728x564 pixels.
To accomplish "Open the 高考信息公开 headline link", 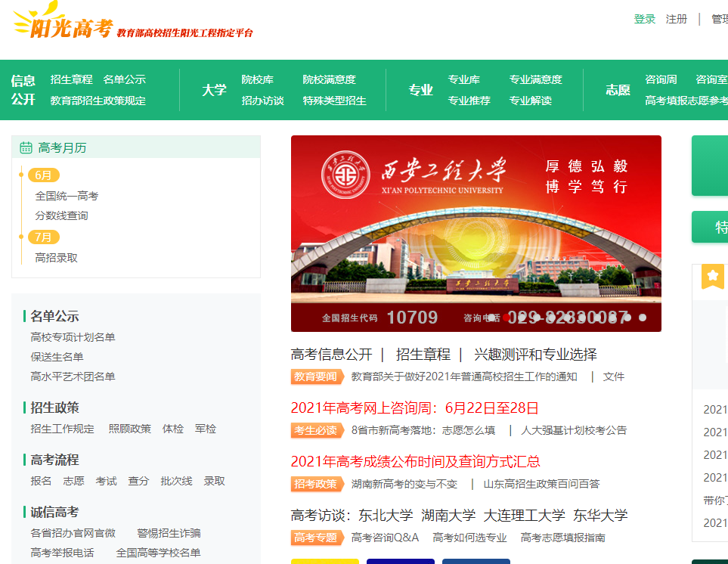I will (x=332, y=354).
